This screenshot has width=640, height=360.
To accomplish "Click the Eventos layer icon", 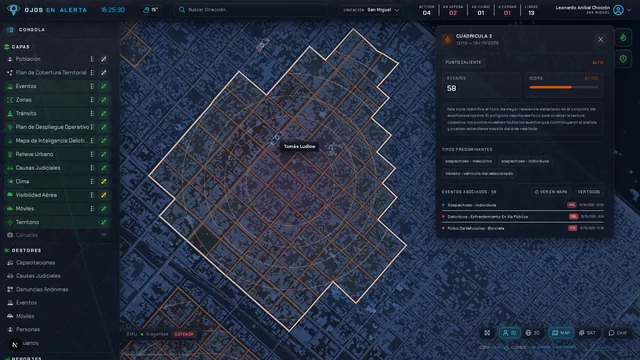I will (10, 86).
